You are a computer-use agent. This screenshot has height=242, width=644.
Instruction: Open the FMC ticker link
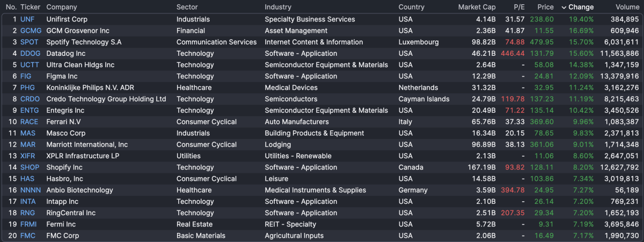tap(28, 236)
